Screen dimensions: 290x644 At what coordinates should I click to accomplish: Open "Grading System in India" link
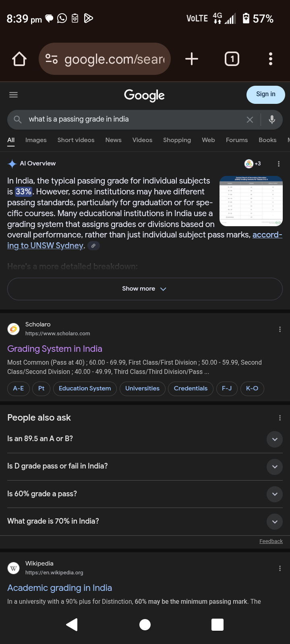coord(55,349)
